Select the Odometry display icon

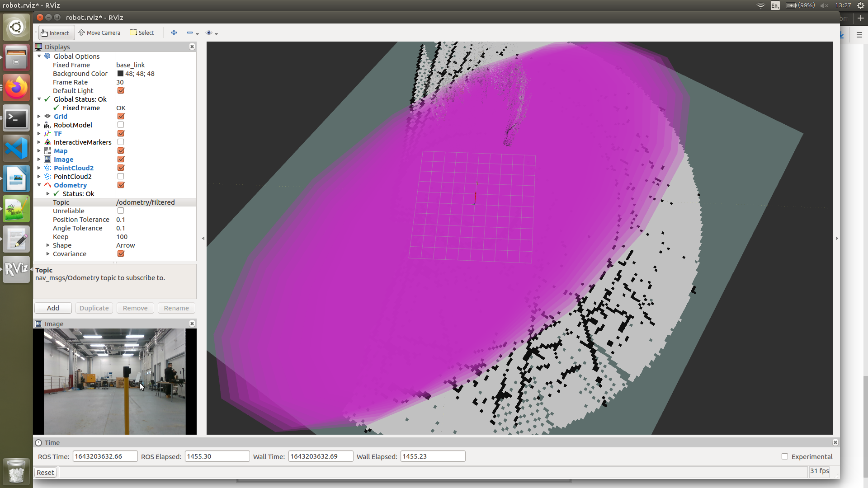click(x=47, y=185)
